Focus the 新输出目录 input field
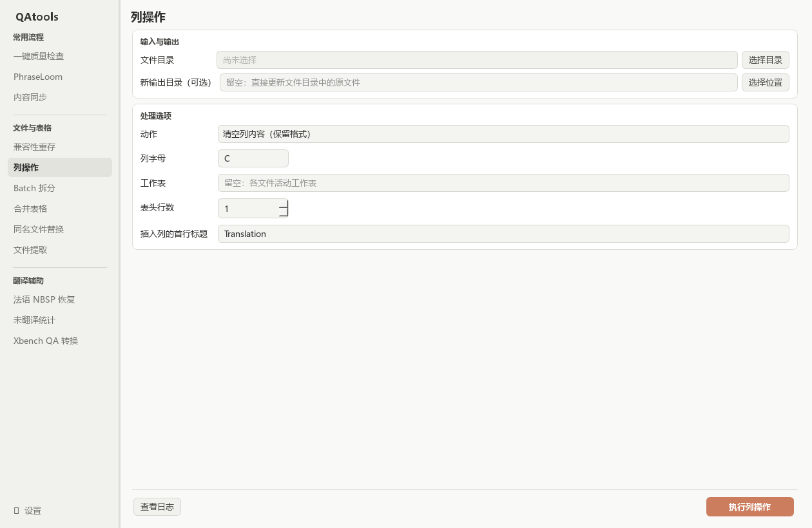The width and height of the screenshot is (812, 528). (x=479, y=82)
